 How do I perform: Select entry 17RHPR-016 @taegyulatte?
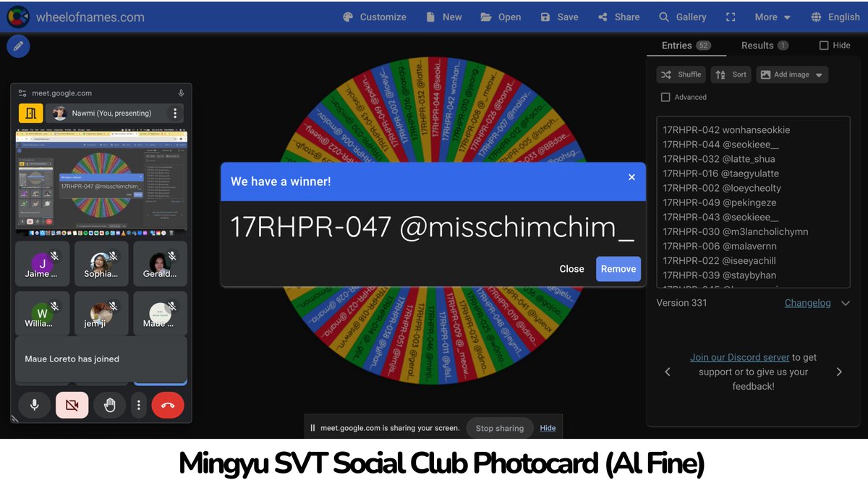(720, 174)
